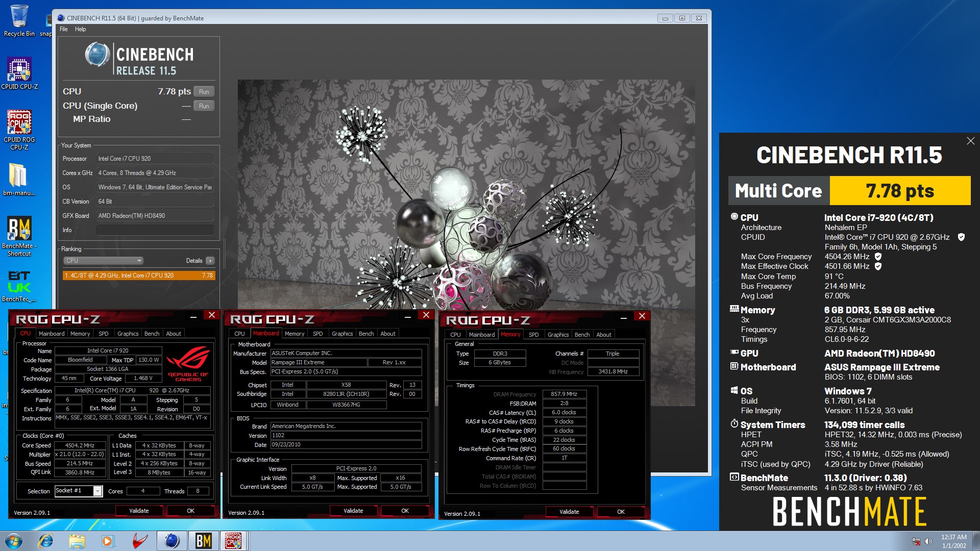This screenshot has width=980, height=551.
Task: Click the Processor Intel Core i7 CPU 920 field
Action: coord(155,159)
